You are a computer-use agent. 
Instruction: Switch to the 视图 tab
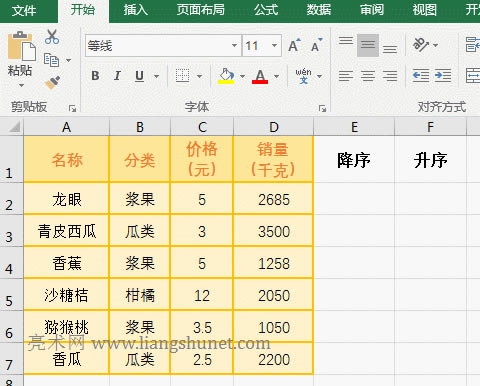(x=425, y=10)
